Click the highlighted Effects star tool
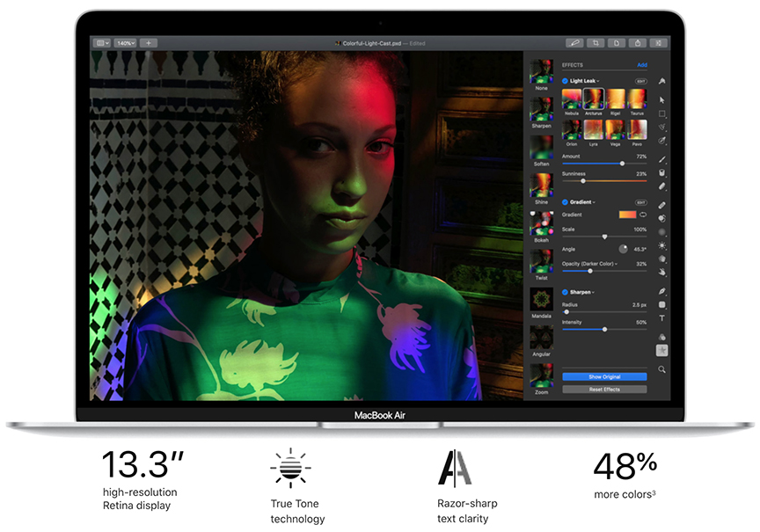Screen dimensions: 760x532 tap(661, 350)
